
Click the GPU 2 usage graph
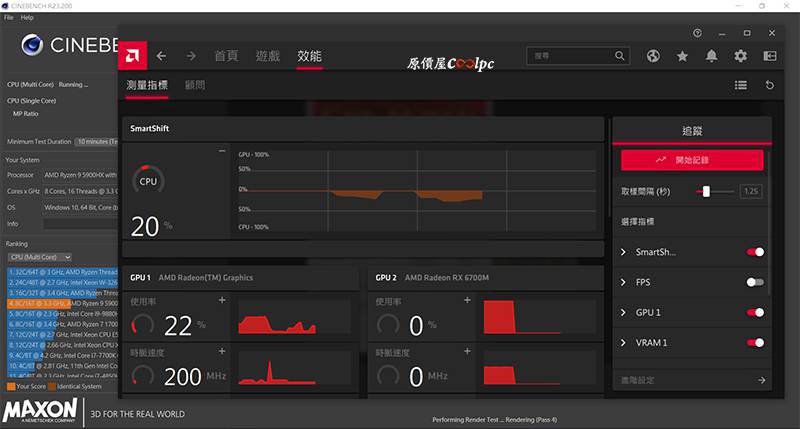(540, 317)
